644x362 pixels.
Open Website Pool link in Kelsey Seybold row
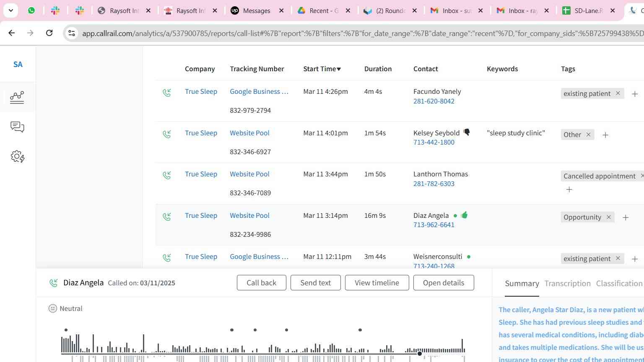pos(249,133)
